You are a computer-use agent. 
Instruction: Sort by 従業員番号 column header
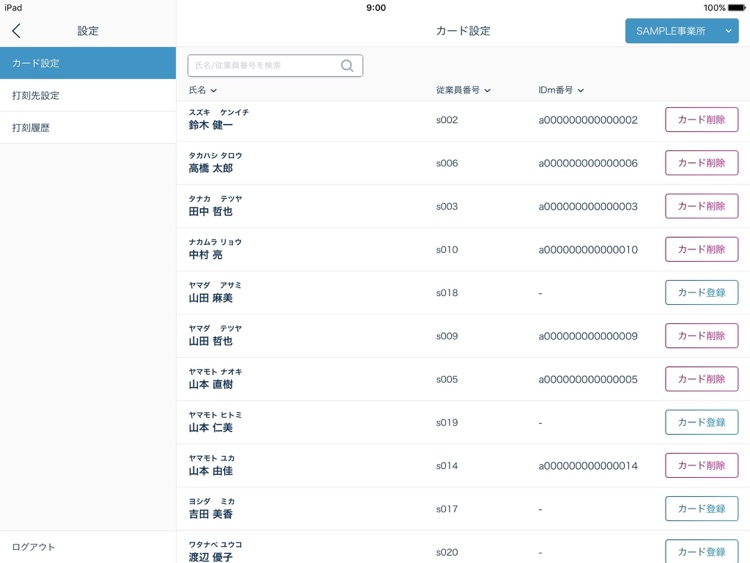pos(463,90)
